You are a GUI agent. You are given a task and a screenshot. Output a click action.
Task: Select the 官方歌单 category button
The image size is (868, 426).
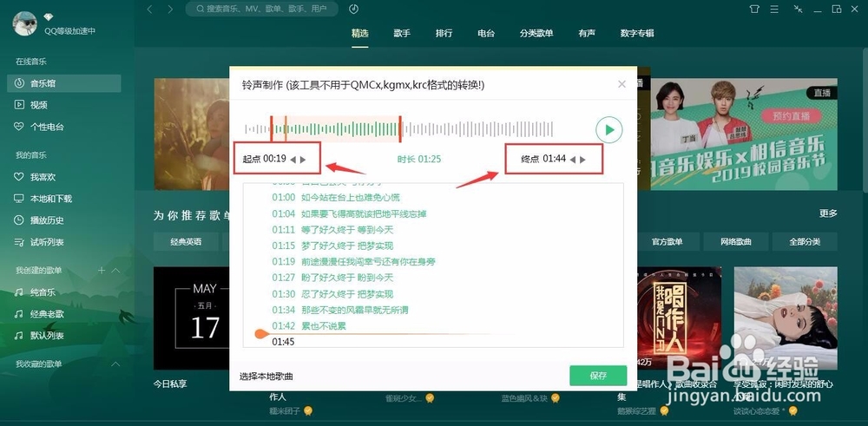[x=667, y=242]
